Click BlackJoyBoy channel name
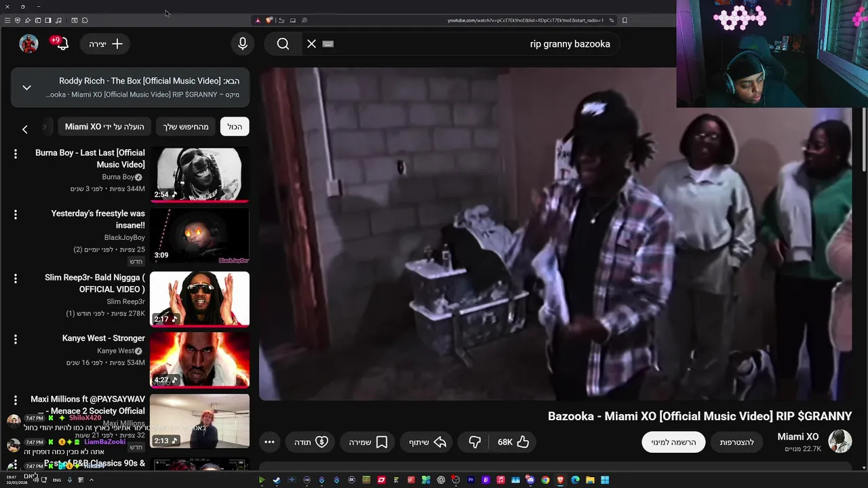This screenshot has width=868, height=488. 125,238
